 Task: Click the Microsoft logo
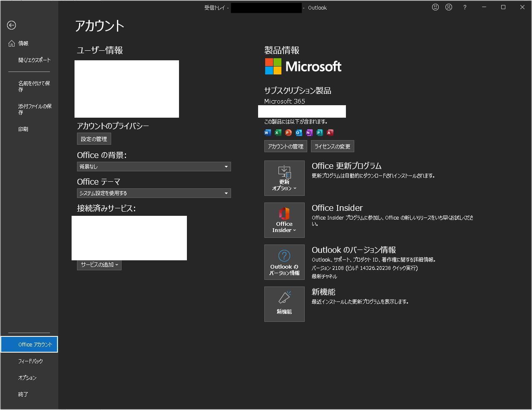click(303, 66)
